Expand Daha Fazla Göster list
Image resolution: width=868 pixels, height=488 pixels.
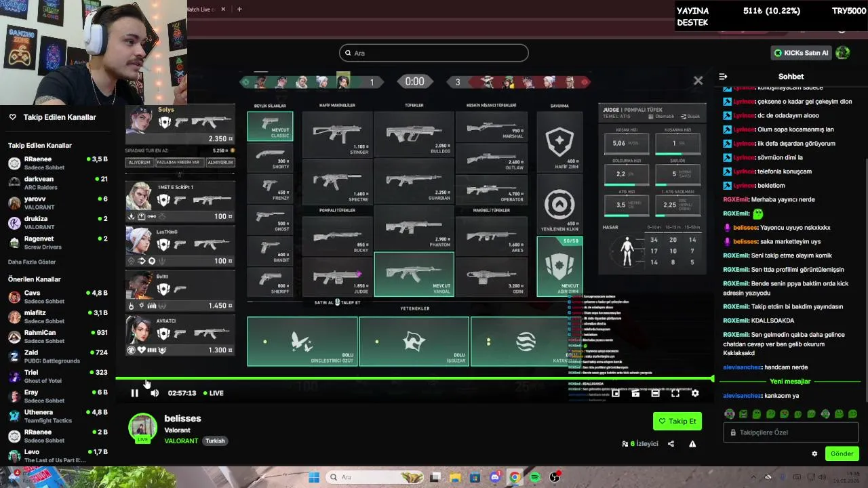(32, 262)
